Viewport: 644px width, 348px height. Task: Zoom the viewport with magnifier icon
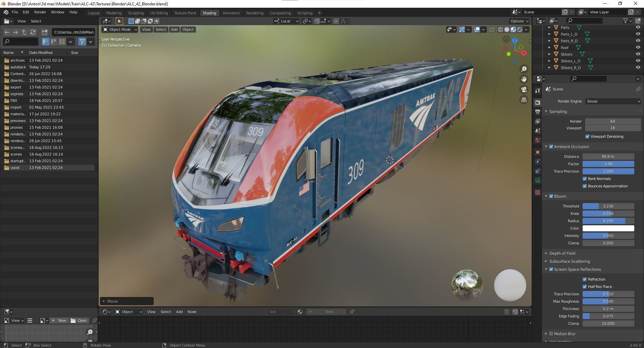click(x=524, y=69)
